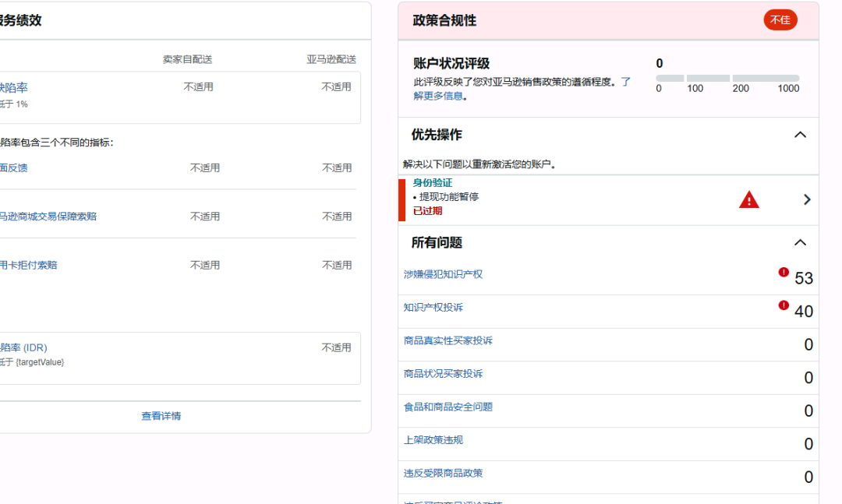Collapse the 优先操作 section
Image resolution: width=842 pixels, height=504 pixels.
click(x=800, y=135)
